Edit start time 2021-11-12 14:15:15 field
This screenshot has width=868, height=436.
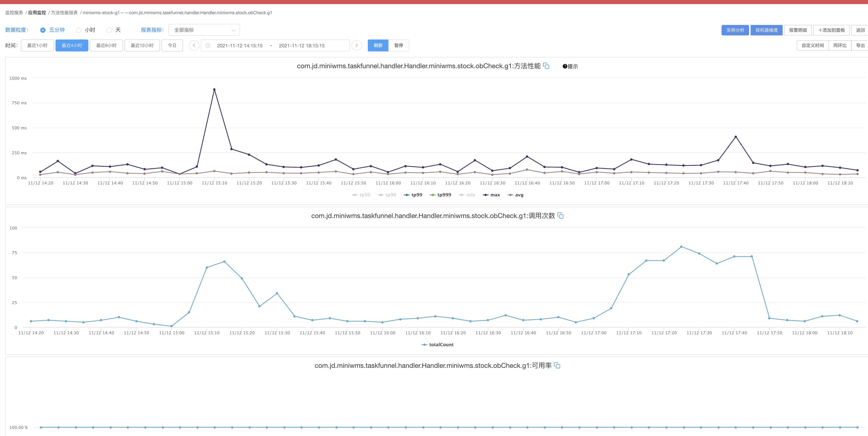pyautogui.click(x=240, y=45)
